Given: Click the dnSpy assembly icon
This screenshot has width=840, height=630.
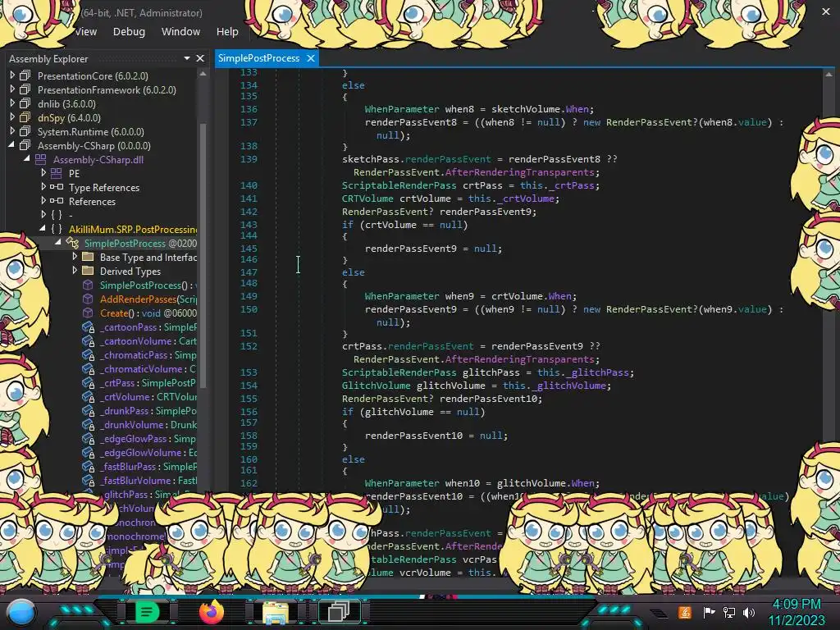Looking at the screenshot, I should [x=25, y=117].
